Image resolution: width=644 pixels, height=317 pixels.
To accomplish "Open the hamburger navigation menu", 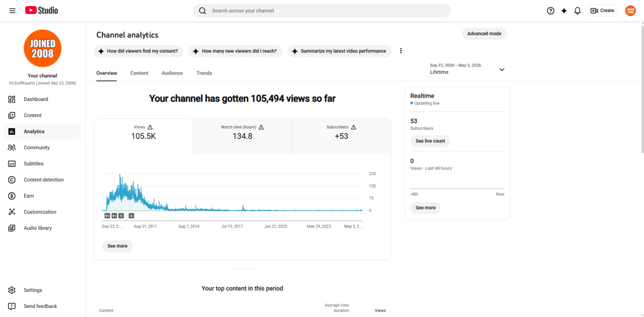I will [12, 11].
